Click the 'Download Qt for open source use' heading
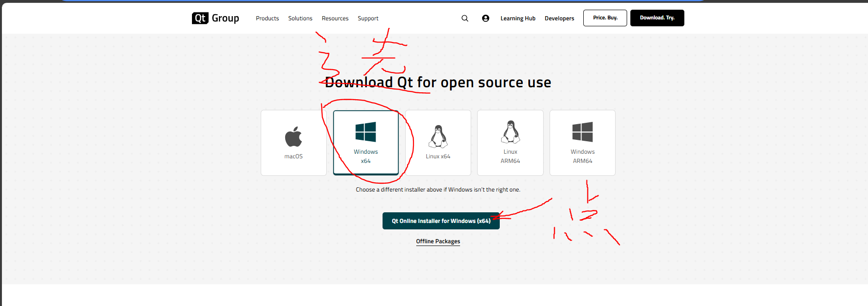 [438, 82]
